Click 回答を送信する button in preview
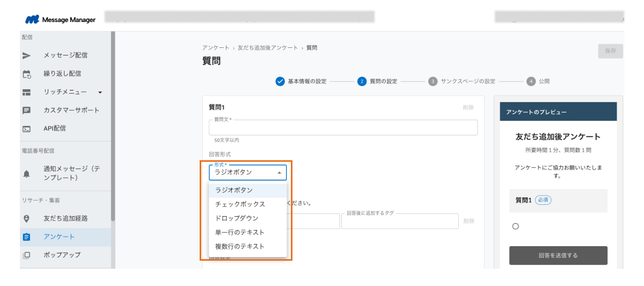The height and width of the screenshot is (286, 644). [558, 255]
